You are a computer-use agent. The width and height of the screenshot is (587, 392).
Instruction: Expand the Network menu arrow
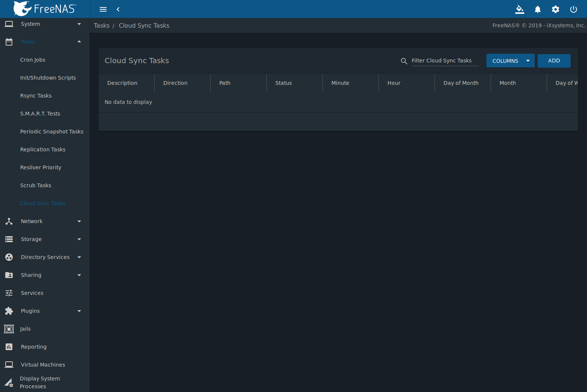click(x=79, y=221)
